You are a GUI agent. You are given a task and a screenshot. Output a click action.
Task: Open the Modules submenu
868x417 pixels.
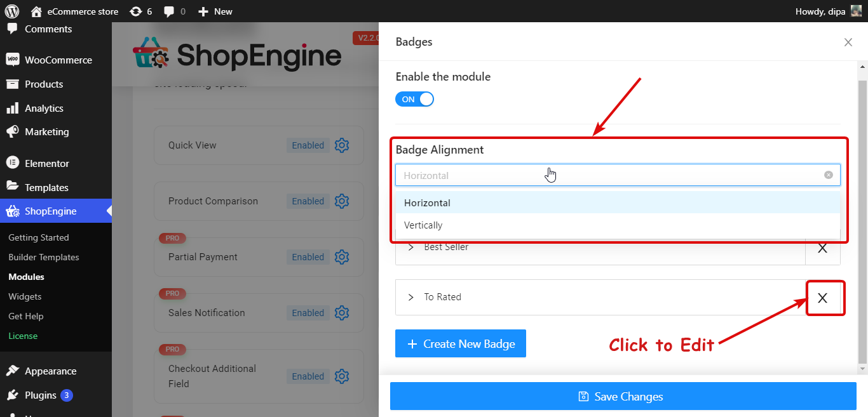coord(27,277)
